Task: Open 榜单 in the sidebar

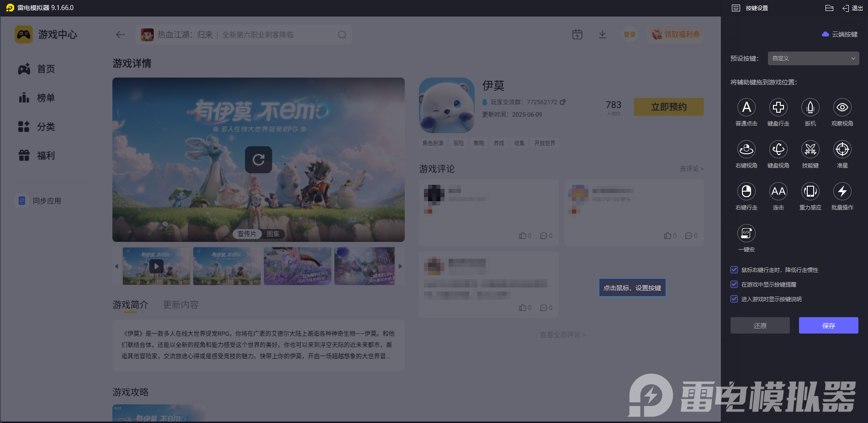Action: [x=46, y=98]
